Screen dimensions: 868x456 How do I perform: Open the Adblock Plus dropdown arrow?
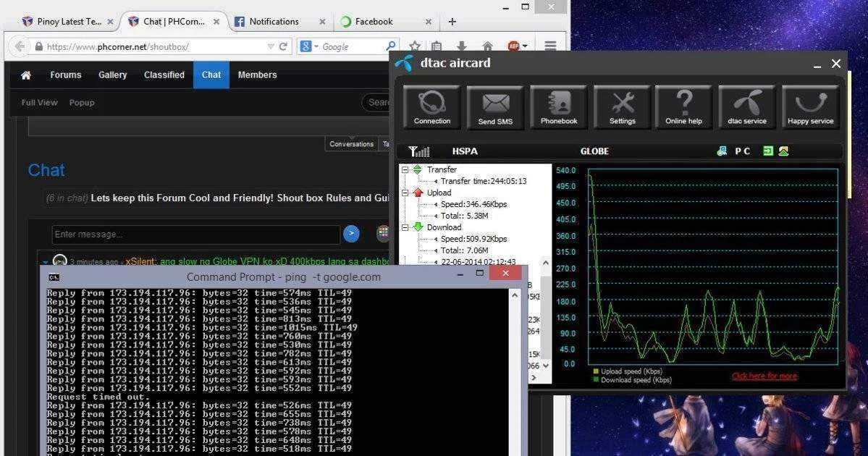click(525, 46)
